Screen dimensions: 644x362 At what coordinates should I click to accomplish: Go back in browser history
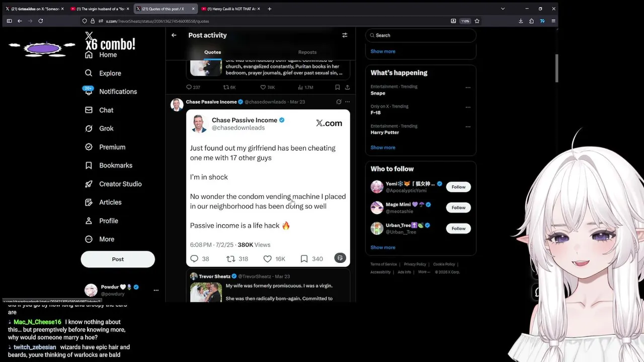click(x=20, y=21)
